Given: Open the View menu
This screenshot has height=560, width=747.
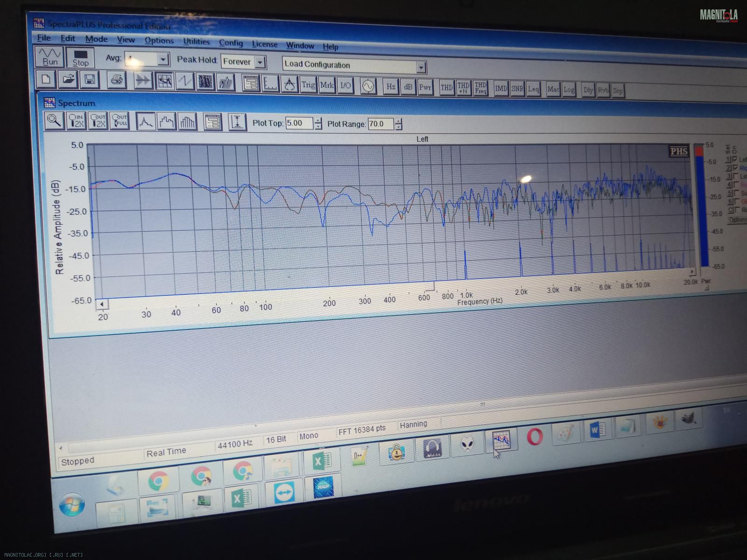Looking at the screenshot, I should [x=126, y=40].
